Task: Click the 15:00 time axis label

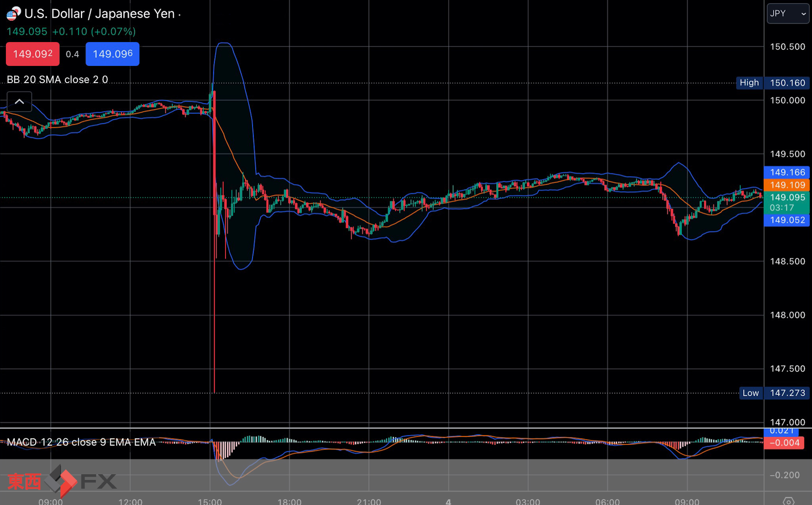Action: pos(210,501)
